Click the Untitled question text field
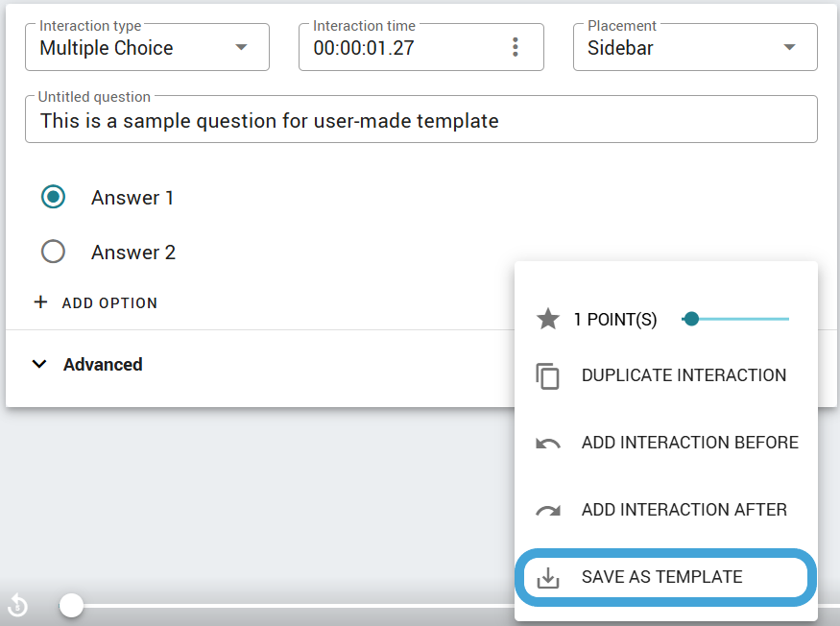This screenshot has height=626, width=840. coord(421,119)
